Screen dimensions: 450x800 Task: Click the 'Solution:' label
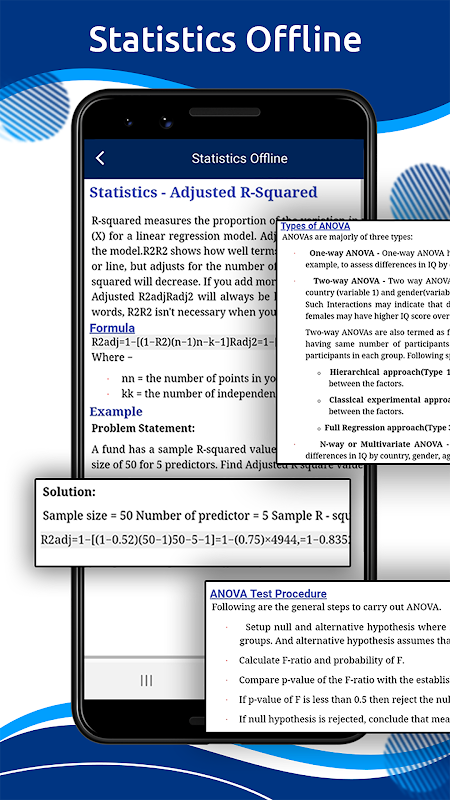point(69,492)
